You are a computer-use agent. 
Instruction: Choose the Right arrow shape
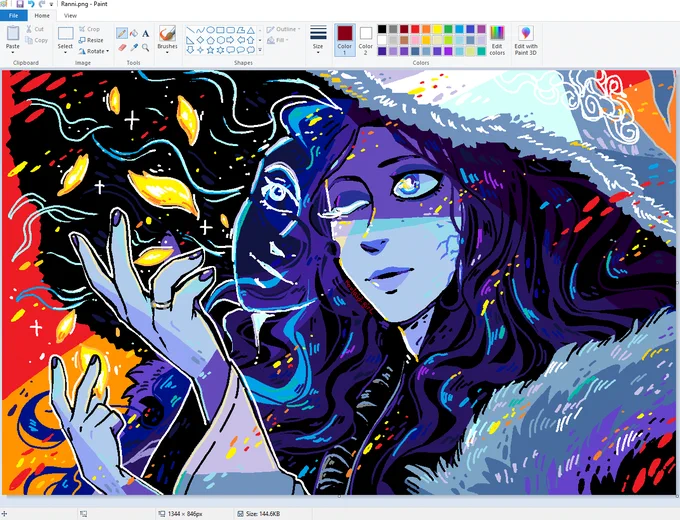[230, 40]
